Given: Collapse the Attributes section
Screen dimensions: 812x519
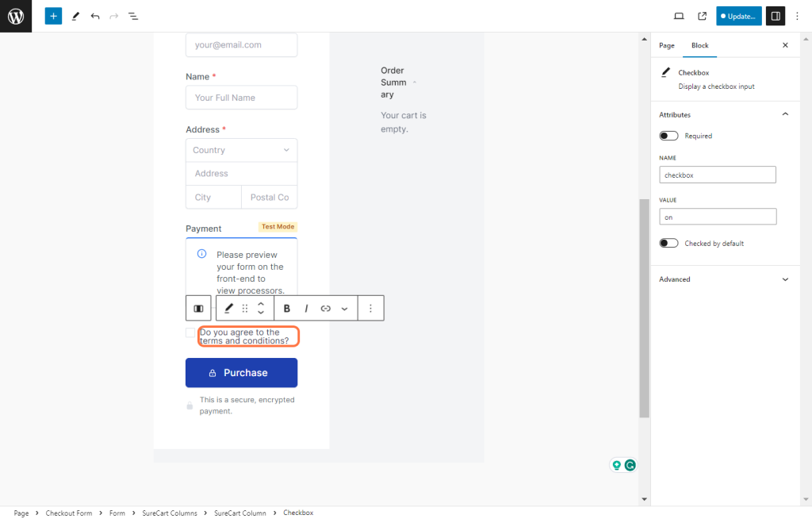Looking at the screenshot, I should [x=785, y=114].
